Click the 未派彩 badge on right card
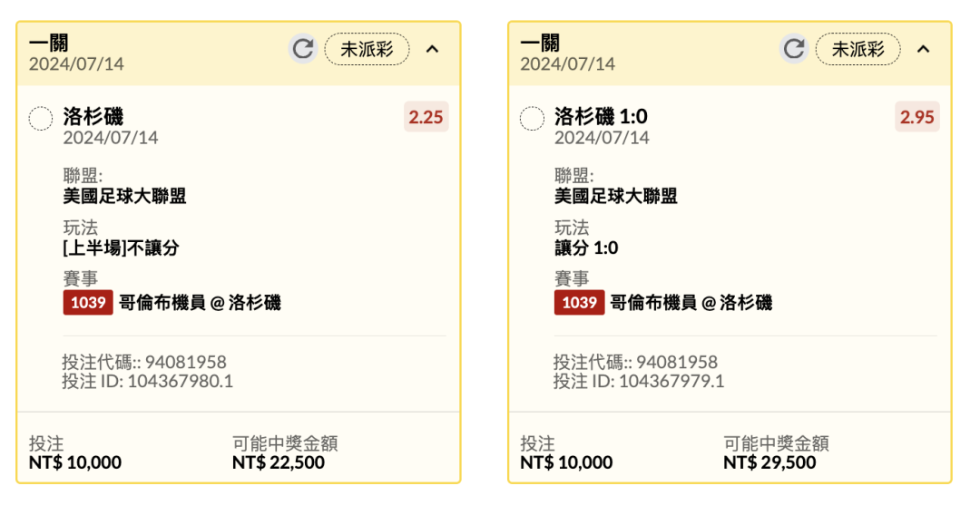980x515 pixels. (x=858, y=49)
